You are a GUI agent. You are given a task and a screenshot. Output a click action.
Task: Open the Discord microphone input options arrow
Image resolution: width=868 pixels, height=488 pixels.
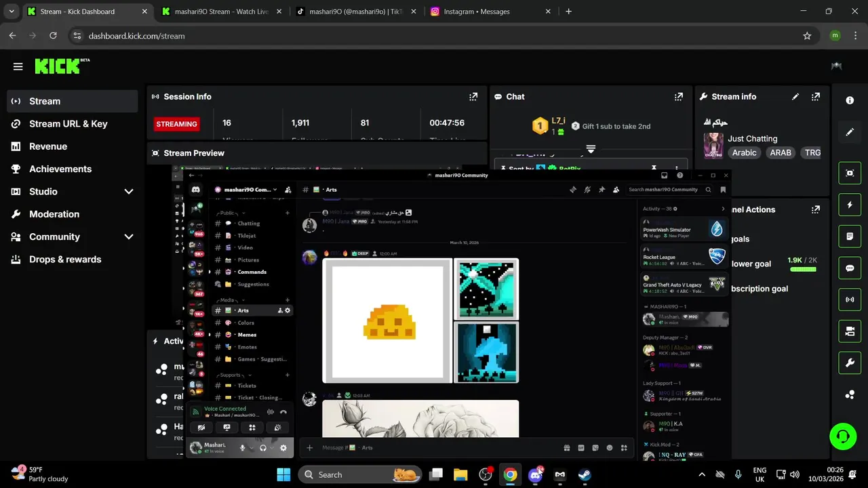[252, 447]
